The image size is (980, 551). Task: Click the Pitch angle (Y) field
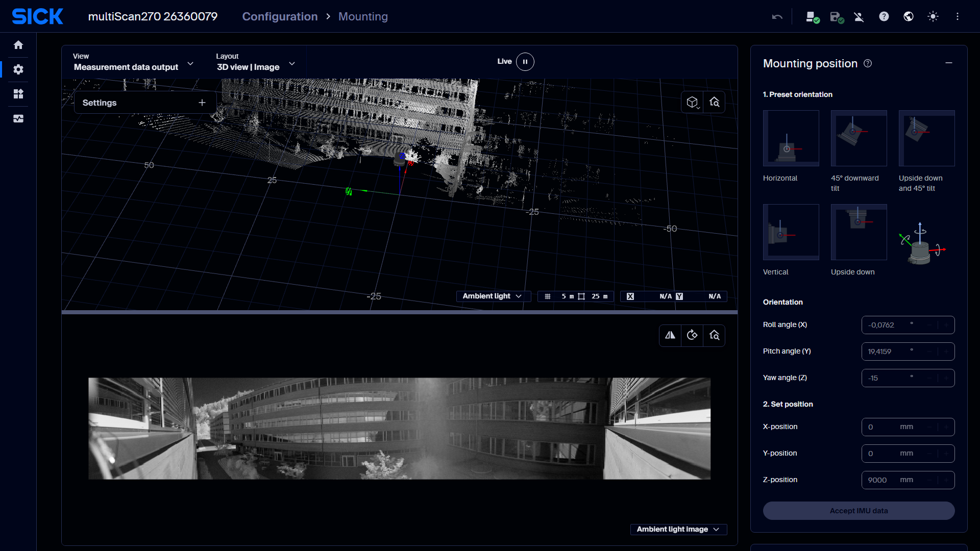point(908,352)
